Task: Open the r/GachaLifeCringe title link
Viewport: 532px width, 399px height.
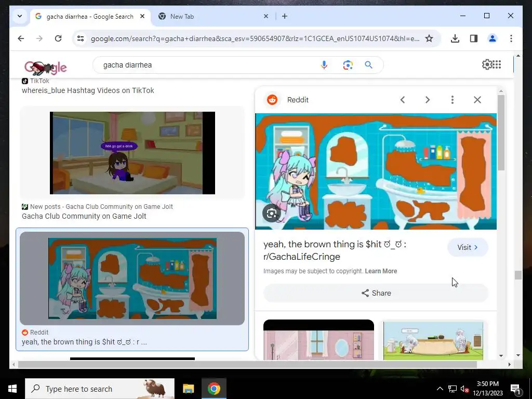Action: pos(335,250)
